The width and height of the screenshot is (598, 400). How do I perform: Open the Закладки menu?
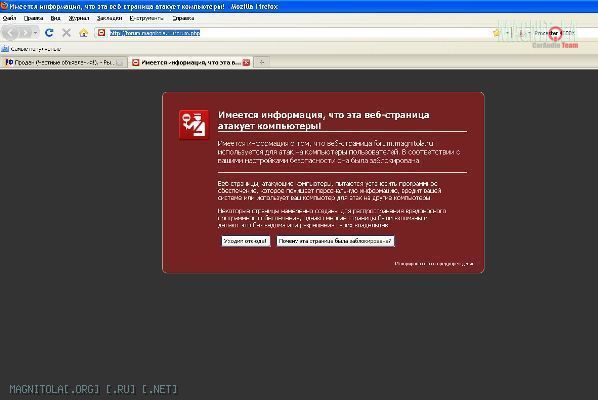tap(109, 18)
